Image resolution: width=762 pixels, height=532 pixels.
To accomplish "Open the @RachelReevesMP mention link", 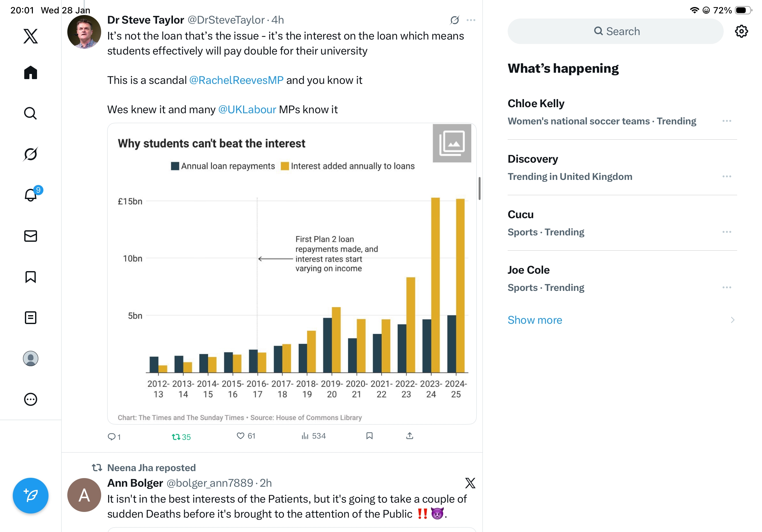I will coord(236,80).
